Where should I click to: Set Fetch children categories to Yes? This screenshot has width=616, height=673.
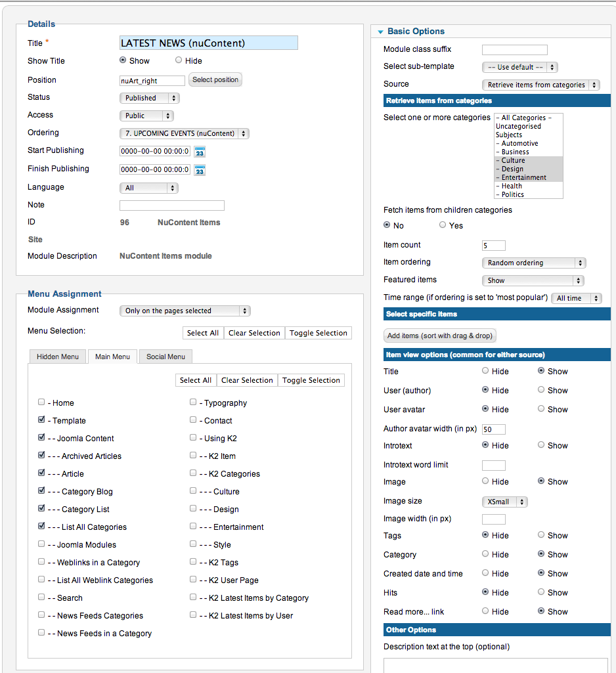pyautogui.click(x=443, y=225)
